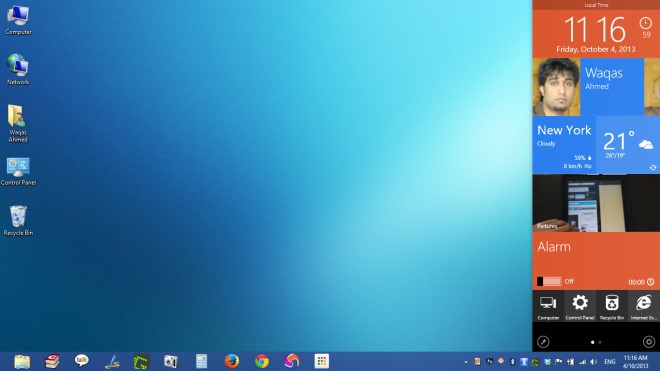Click the 11 16 clock display
Screen dimensions: 660x371
595,29
